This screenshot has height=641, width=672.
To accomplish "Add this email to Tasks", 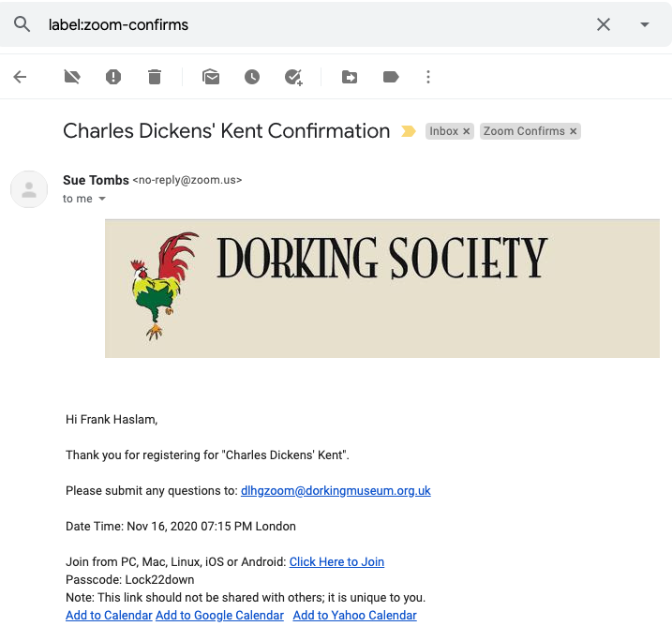I will [293, 77].
